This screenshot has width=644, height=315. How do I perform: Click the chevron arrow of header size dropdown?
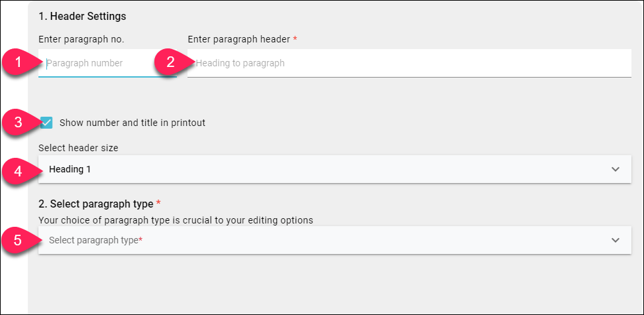point(615,169)
